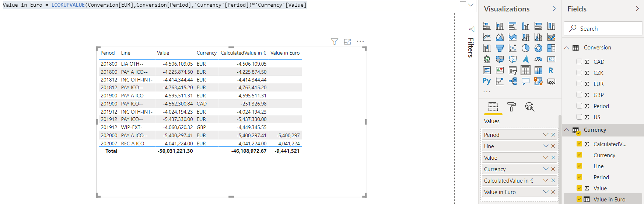
Task: Select the Scatter chart visual
Action: 512,48
